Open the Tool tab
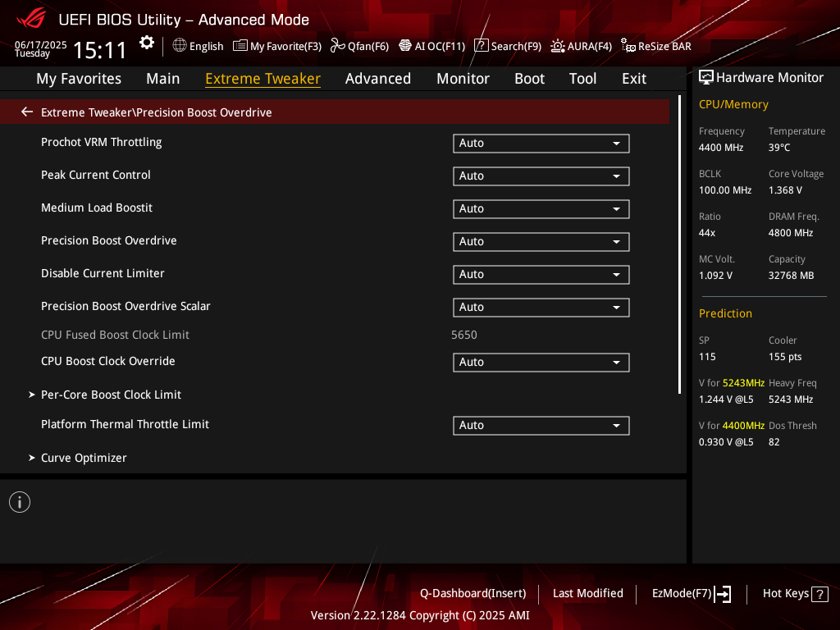Image resolution: width=840 pixels, height=630 pixels. (x=583, y=79)
